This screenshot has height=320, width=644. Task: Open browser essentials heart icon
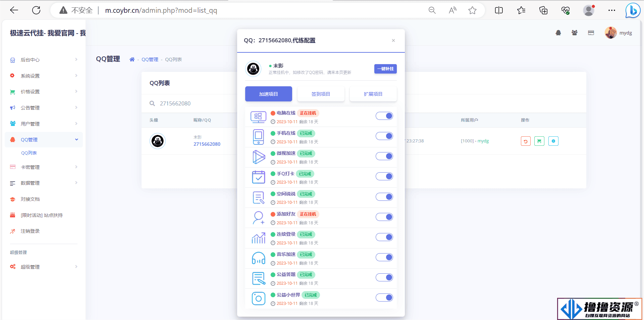[566, 10]
